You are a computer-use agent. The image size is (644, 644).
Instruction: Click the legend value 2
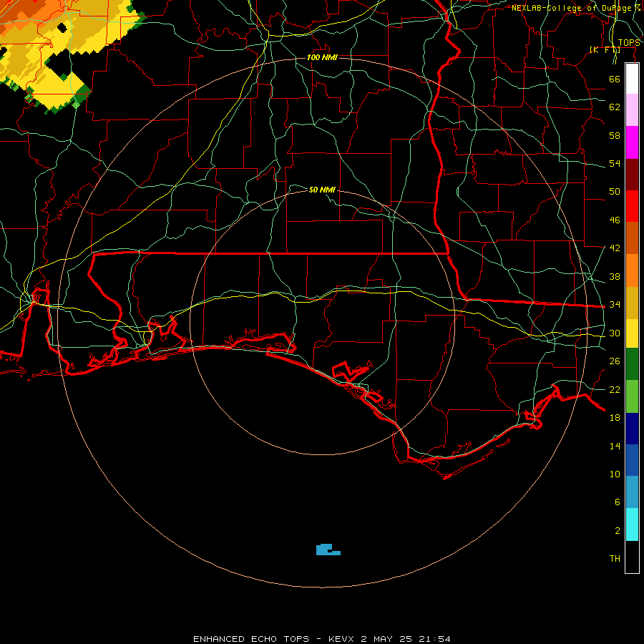[617, 531]
